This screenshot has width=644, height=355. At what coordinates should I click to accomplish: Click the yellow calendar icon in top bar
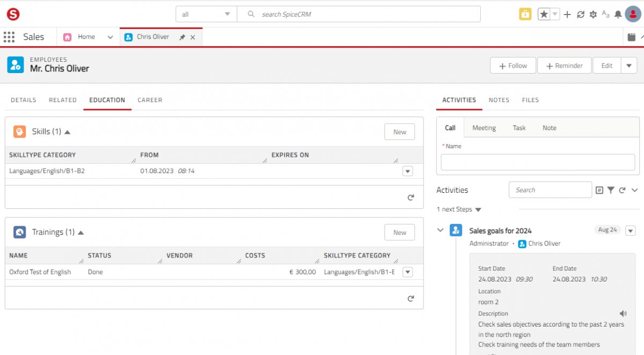click(525, 15)
